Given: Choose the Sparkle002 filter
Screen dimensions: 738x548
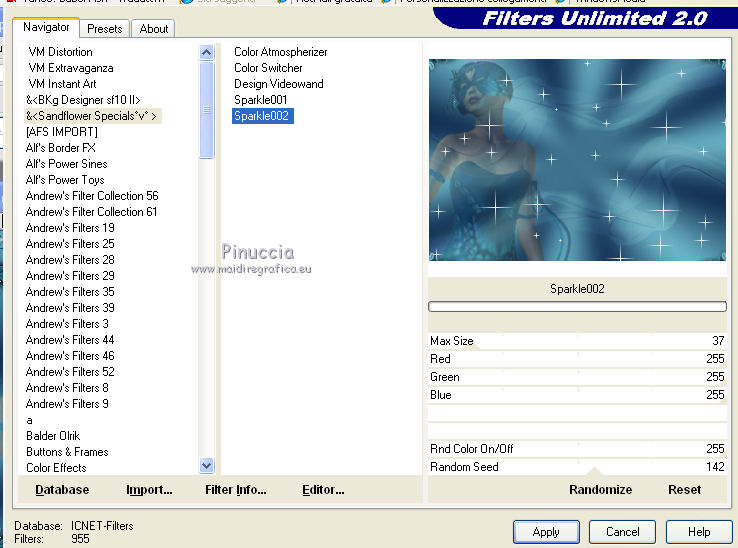Looking at the screenshot, I should pyautogui.click(x=263, y=116).
